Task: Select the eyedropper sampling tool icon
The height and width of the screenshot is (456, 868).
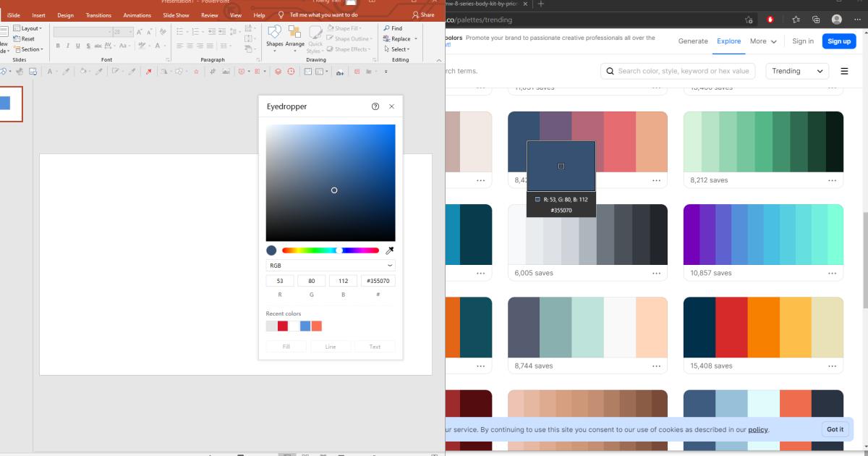Action: [x=390, y=250]
